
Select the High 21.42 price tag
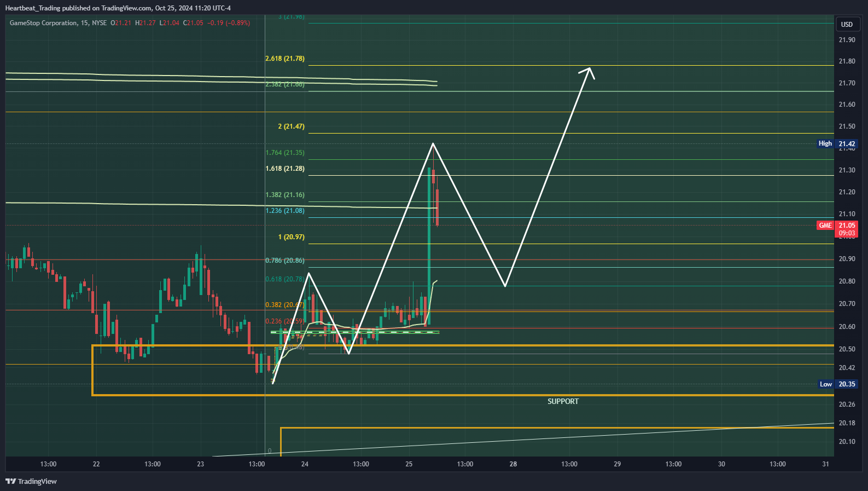[x=837, y=143]
